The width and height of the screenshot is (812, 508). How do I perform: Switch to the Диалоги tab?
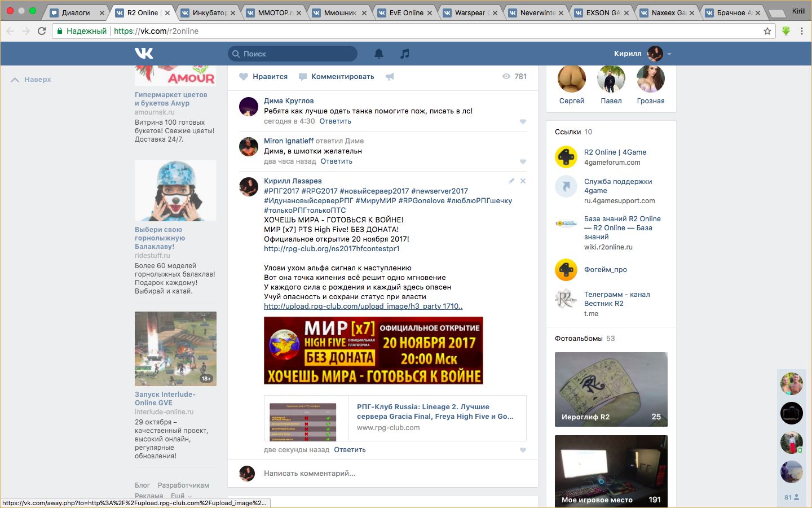pos(76,12)
